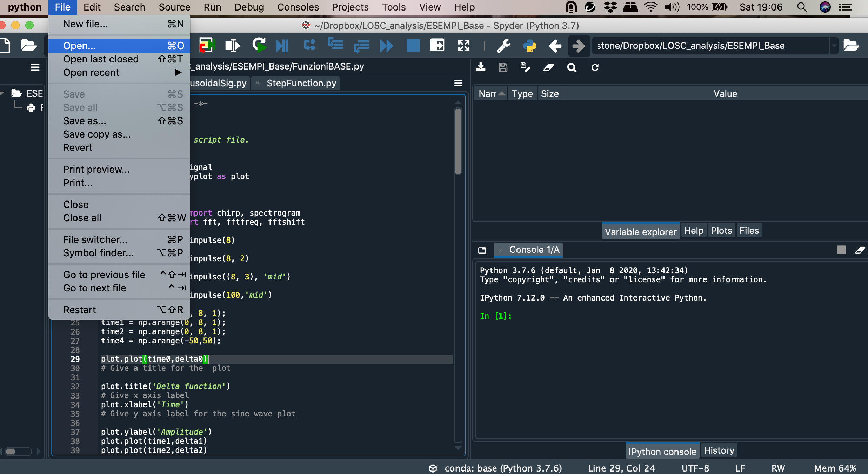Image resolution: width=868 pixels, height=474 pixels.
Task: Choose Go to next file menu entry
Action: (119, 288)
